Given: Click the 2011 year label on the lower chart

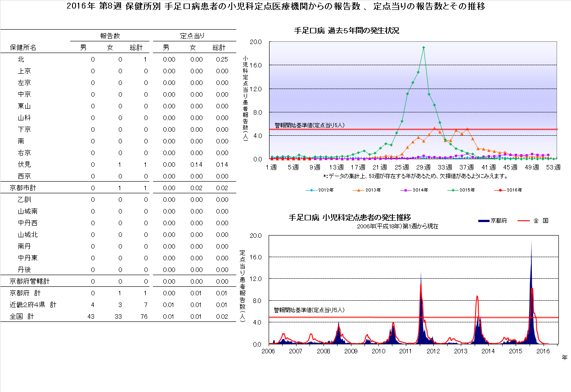Looking at the screenshot, I should tap(405, 351).
